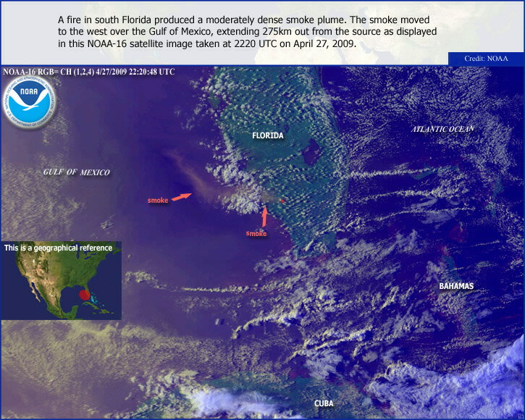Click the CUBA label at the bottom
525x420 pixels.
click(324, 403)
